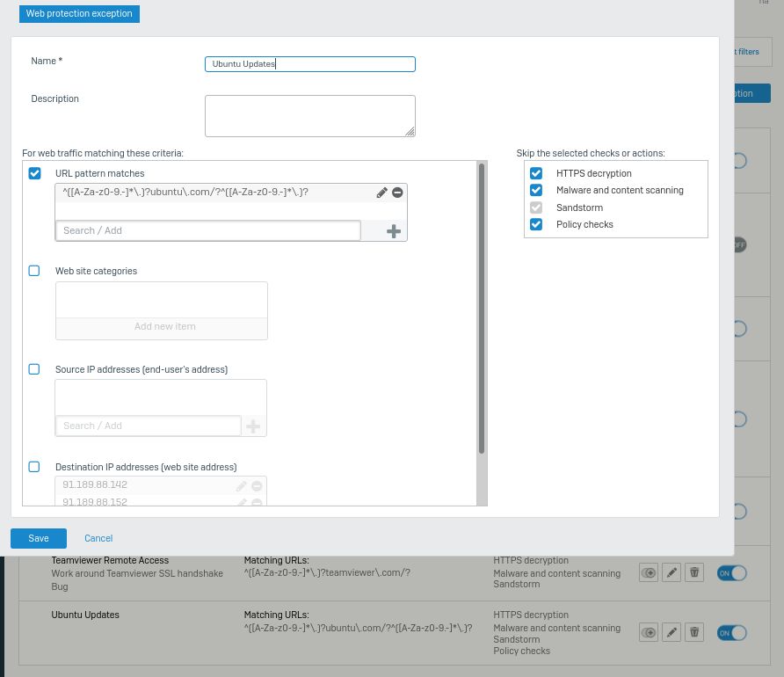The height and width of the screenshot is (677, 784).
Task: Cancel the exception dialog
Action: pyautogui.click(x=98, y=538)
